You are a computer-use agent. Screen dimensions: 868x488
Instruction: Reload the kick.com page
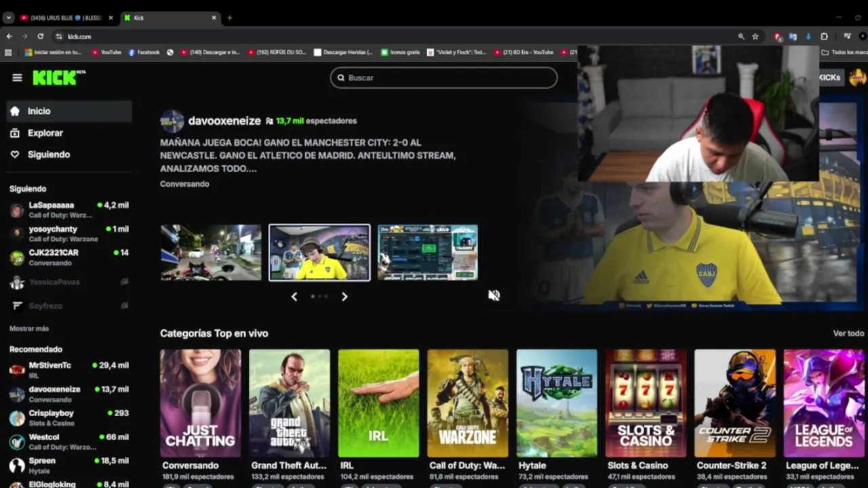point(41,37)
